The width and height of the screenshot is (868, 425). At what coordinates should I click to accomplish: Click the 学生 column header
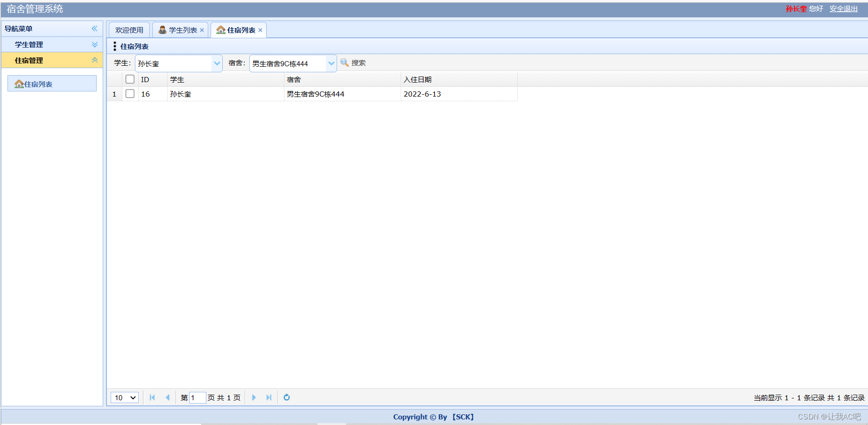pyautogui.click(x=226, y=80)
